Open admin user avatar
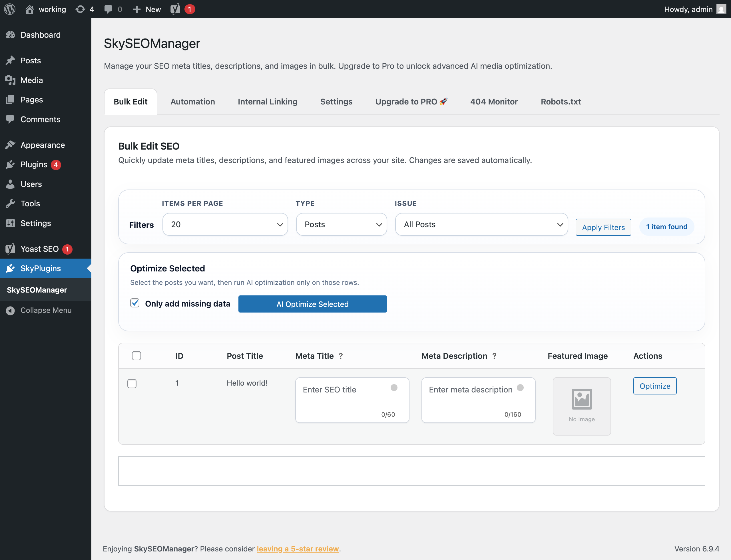 [x=721, y=9]
